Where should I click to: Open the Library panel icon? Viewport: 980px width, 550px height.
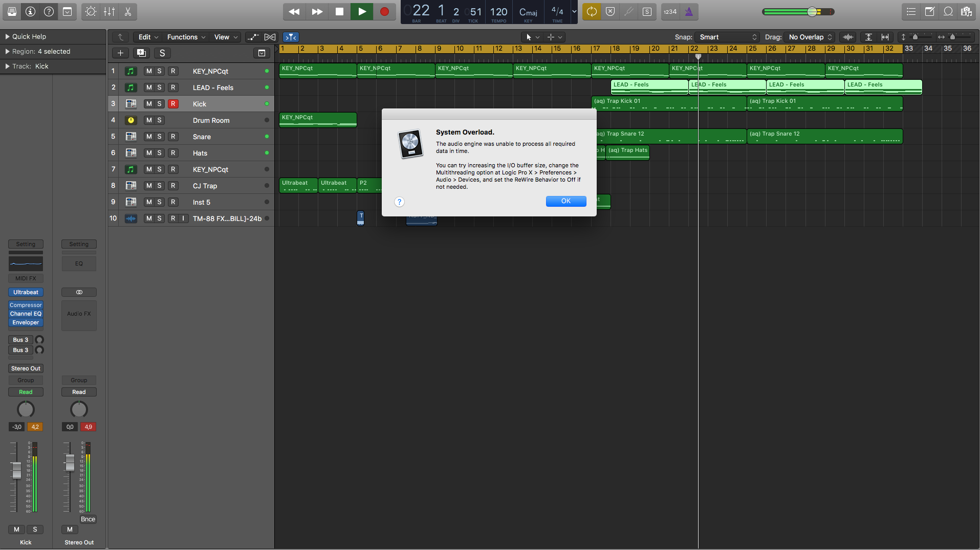(12, 11)
